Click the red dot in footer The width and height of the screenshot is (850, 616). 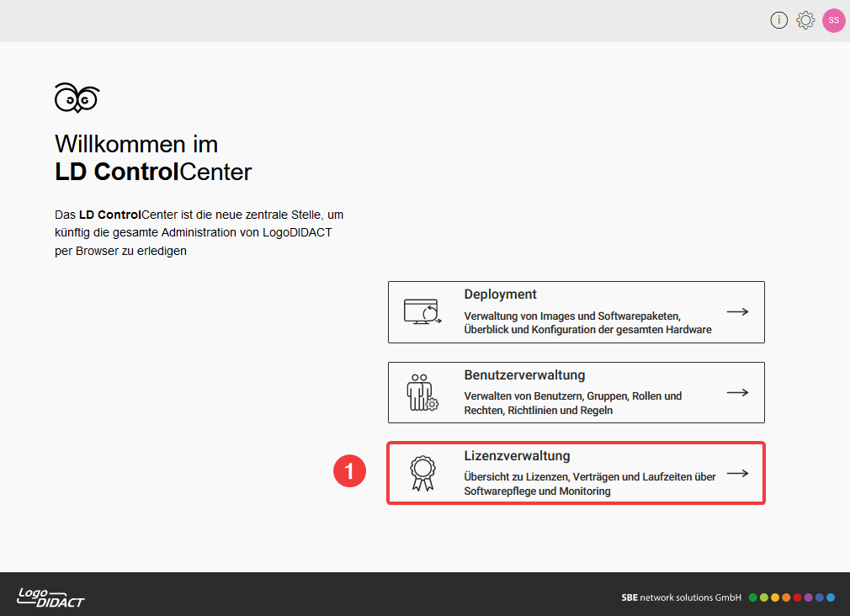[797, 597]
